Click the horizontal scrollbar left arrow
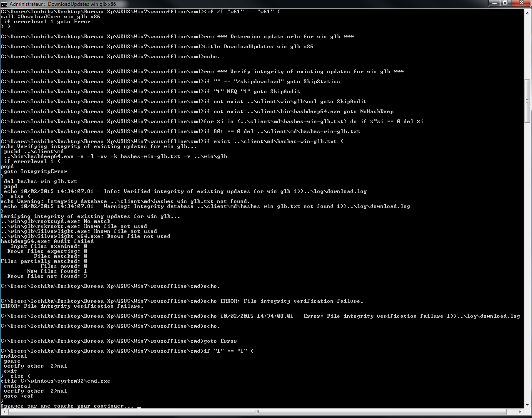 pyautogui.click(x=3, y=412)
